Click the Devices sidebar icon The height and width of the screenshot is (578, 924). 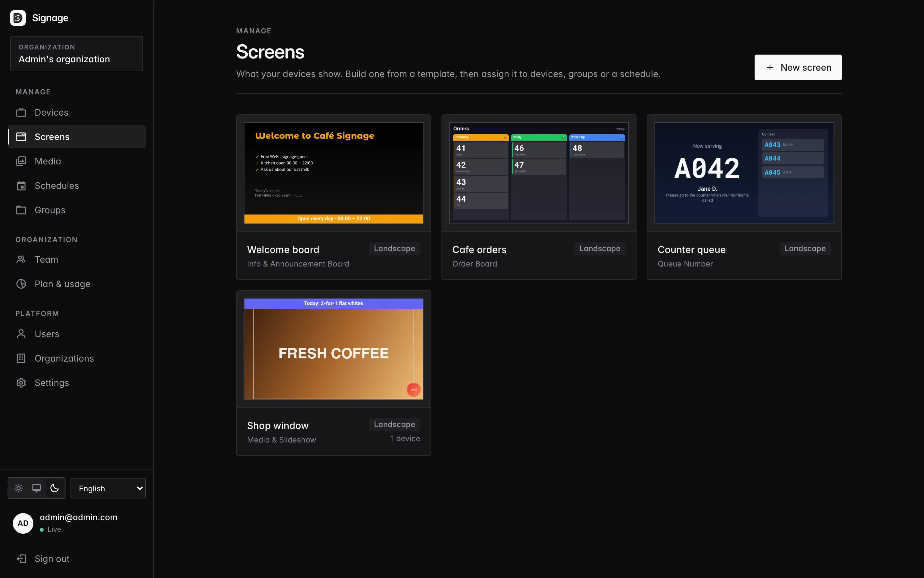21,112
